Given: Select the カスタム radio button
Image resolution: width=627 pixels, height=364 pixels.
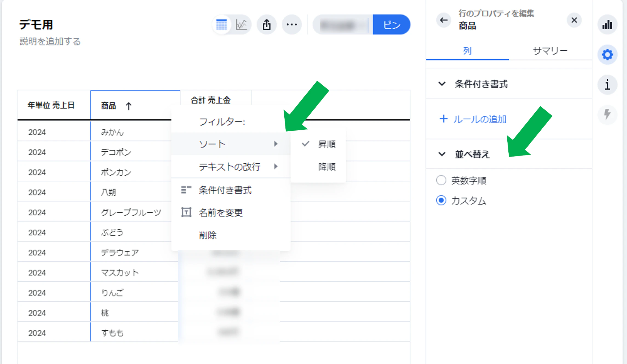Looking at the screenshot, I should [x=441, y=201].
